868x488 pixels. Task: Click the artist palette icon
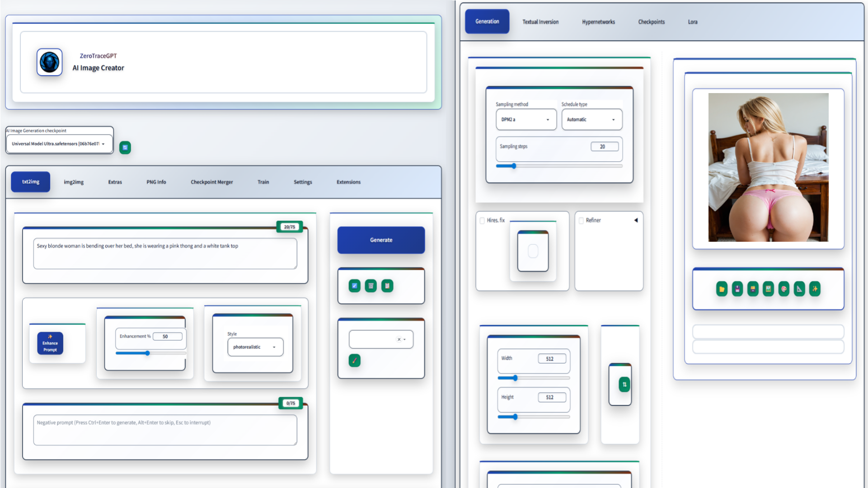784,289
